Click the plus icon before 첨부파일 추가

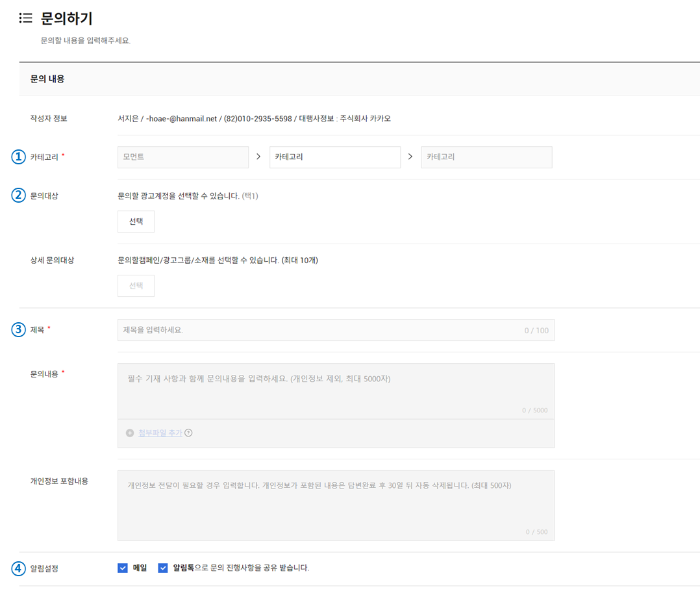click(130, 433)
